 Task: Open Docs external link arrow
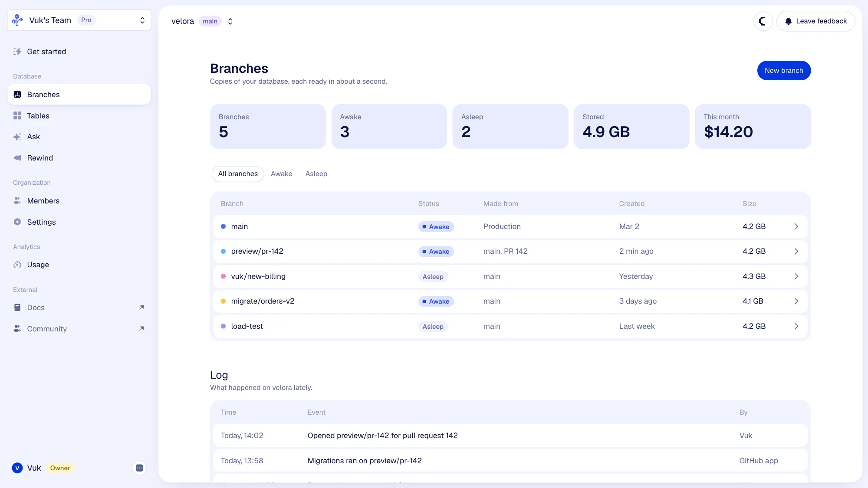(141, 308)
